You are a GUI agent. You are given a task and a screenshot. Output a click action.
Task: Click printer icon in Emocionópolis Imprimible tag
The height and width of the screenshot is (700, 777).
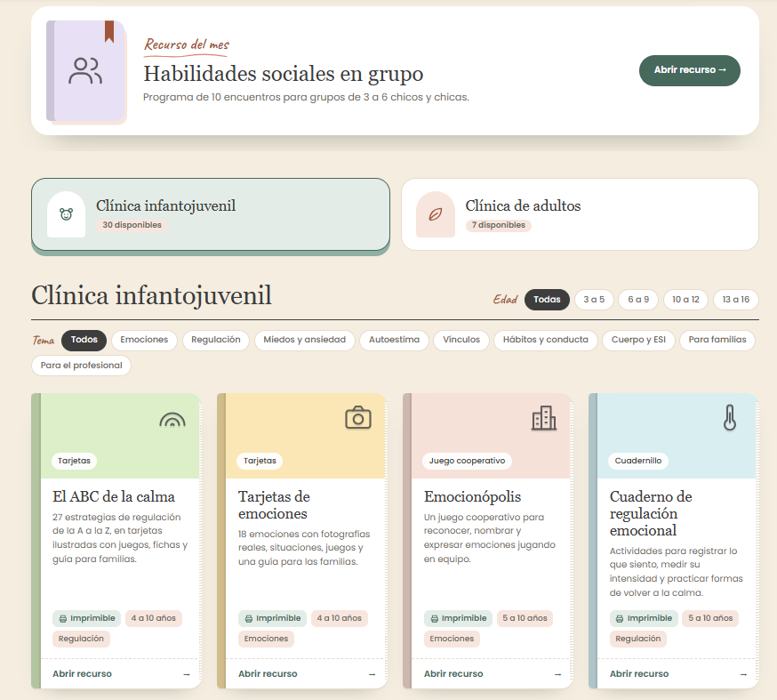(x=435, y=619)
